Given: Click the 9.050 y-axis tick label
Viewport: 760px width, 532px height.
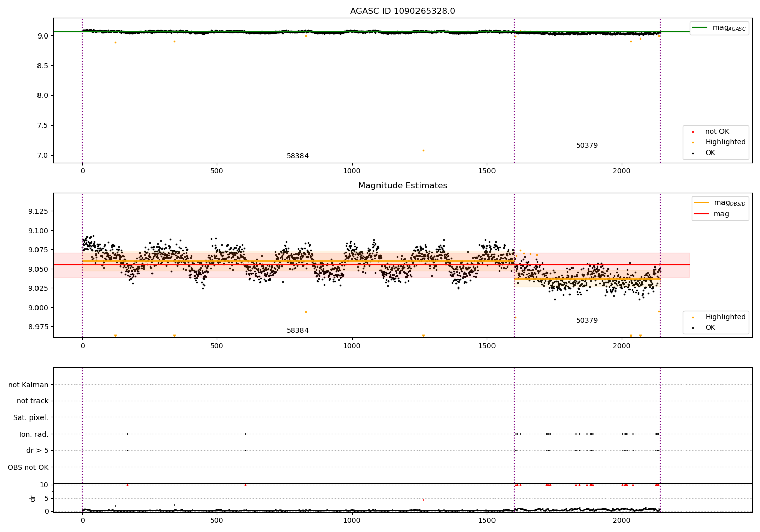Looking at the screenshot, I should pos(39,269).
